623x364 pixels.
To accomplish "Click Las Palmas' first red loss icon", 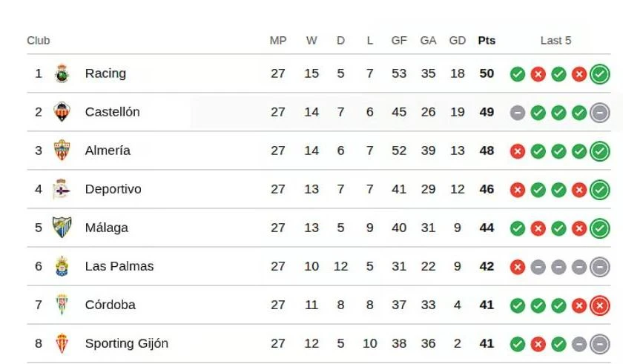I will [518, 267].
